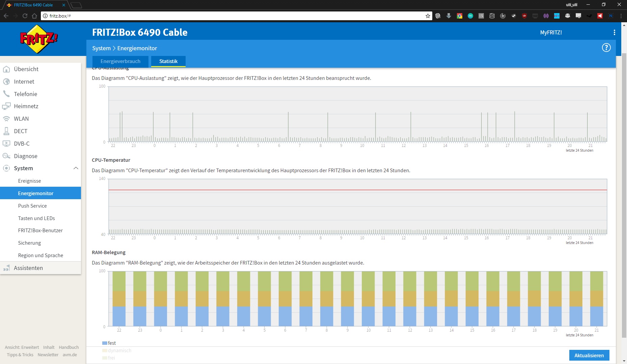The width and height of the screenshot is (627, 364).
Task: Open the Ereignisse submenu item
Action: [29, 181]
